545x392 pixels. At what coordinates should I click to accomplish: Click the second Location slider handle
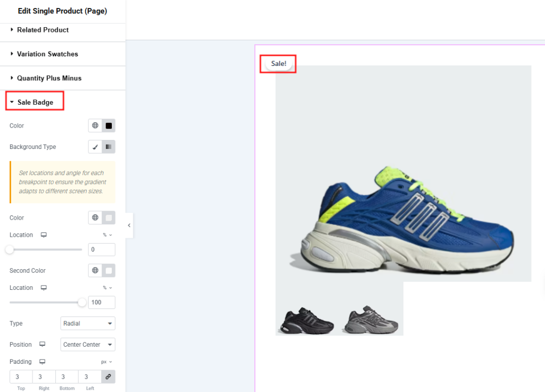82,303
